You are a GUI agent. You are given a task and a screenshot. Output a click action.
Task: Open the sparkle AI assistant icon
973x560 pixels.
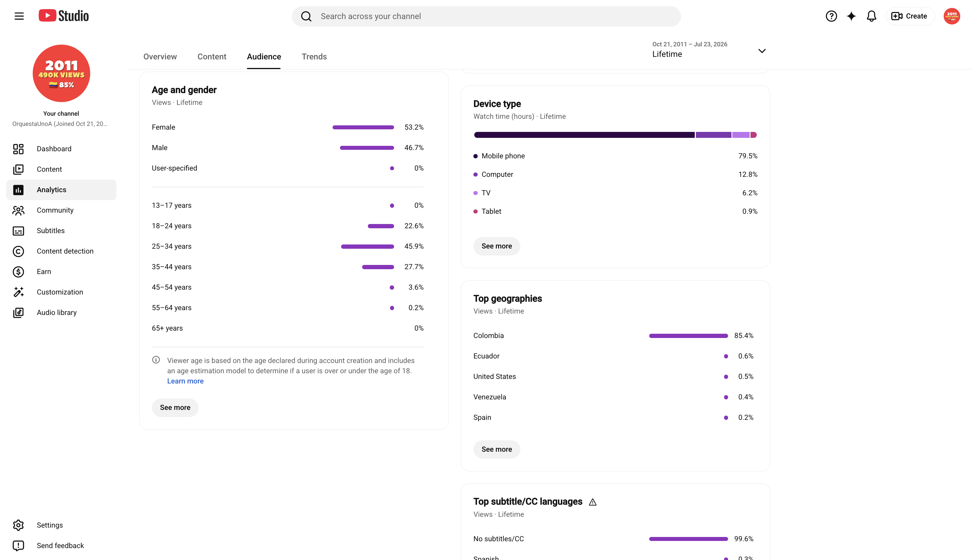(x=851, y=16)
